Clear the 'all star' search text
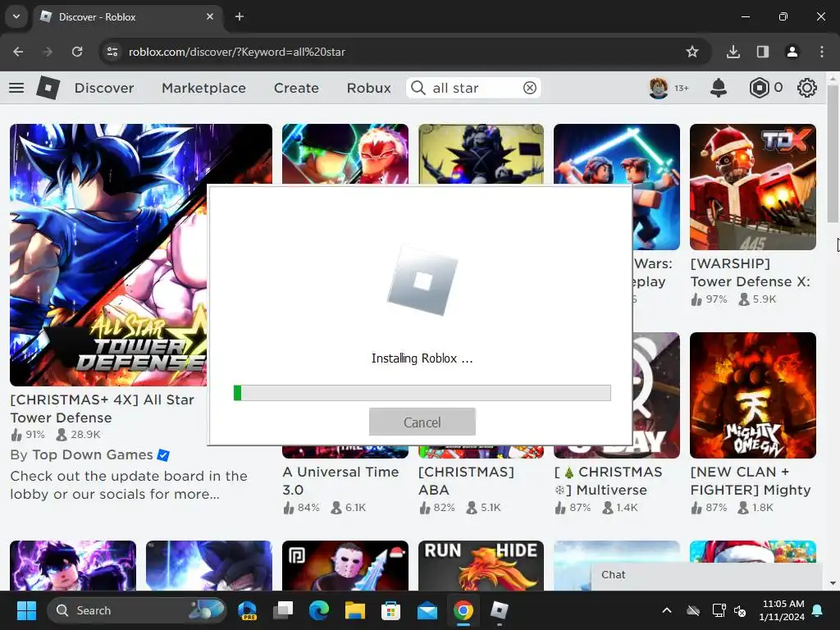Image resolution: width=840 pixels, height=630 pixels. point(529,88)
